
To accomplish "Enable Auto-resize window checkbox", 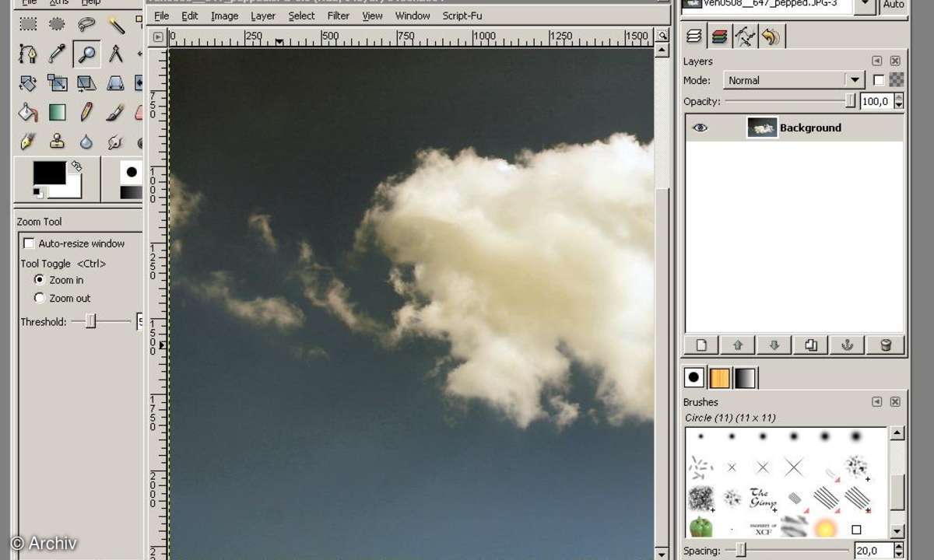I will click(x=29, y=243).
